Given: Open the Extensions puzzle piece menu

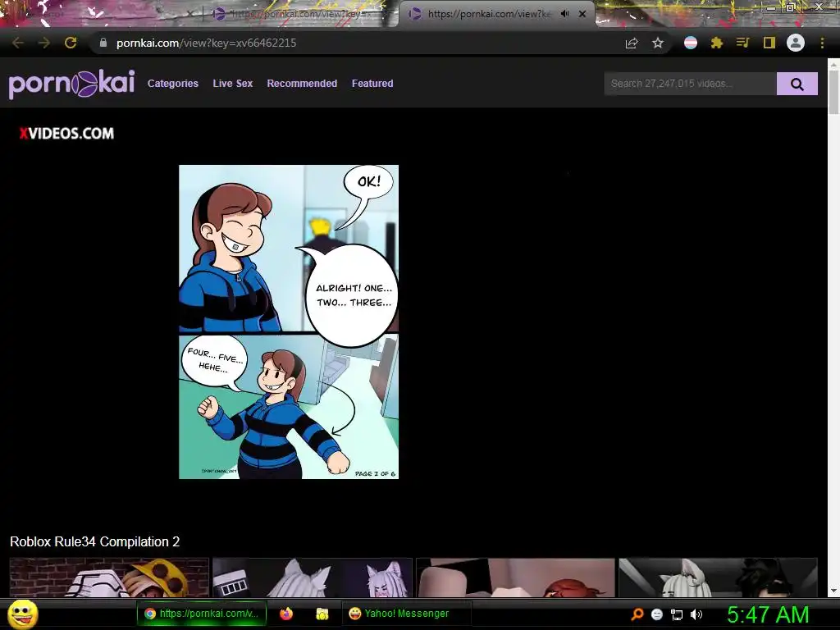Looking at the screenshot, I should coord(717,43).
